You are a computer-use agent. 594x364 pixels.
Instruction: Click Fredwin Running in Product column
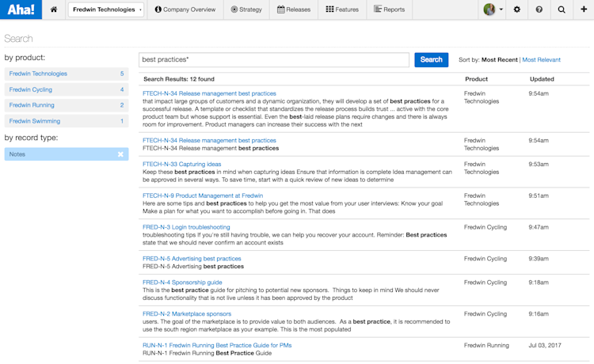click(486, 345)
